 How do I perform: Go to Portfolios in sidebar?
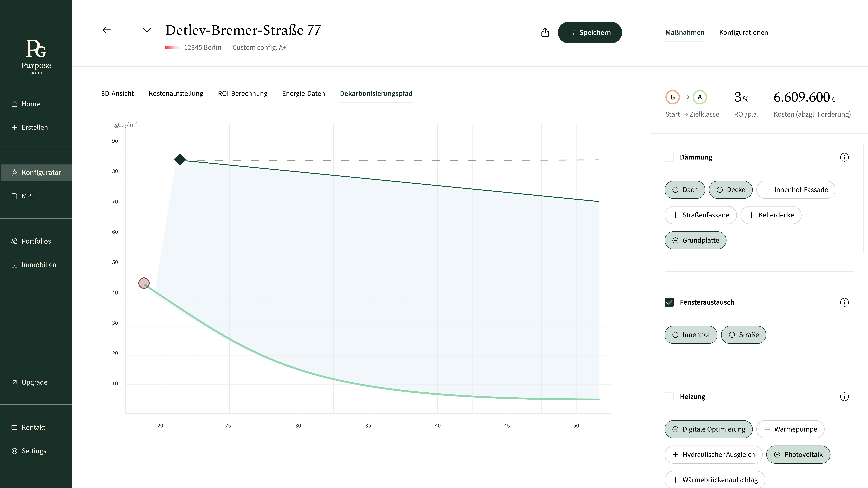tap(36, 241)
